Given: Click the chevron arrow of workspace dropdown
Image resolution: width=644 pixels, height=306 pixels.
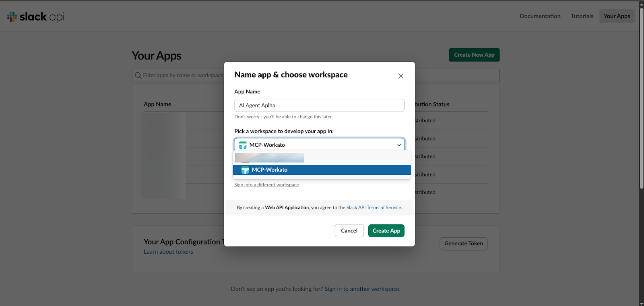Looking at the screenshot, I should 399,145.
